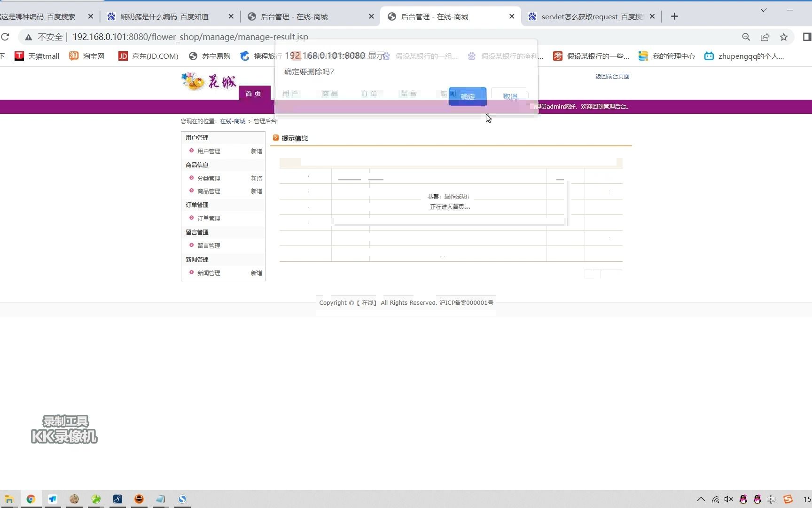Click the 花城 site logo

pos(208,81)
